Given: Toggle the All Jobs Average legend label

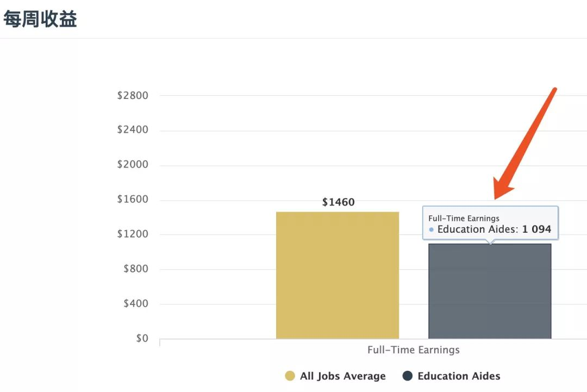Looking at the screenshot, I should (342, 376).
